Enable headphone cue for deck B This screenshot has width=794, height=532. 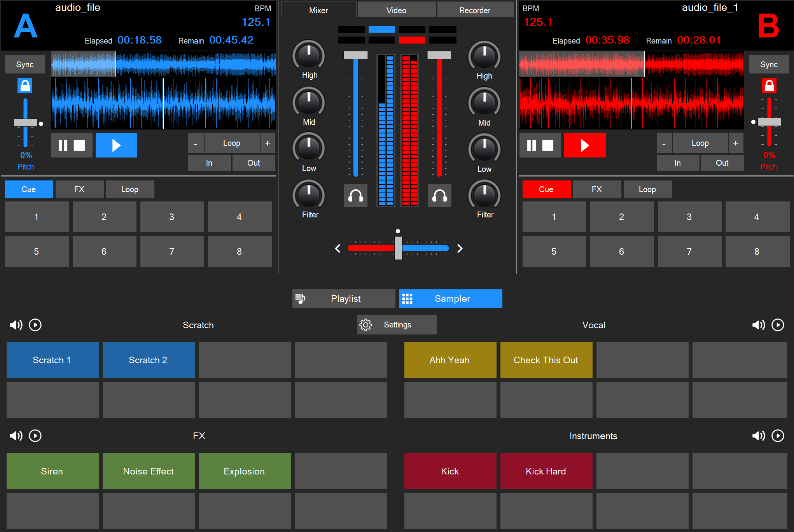pyautogui.click(x=440, y=196)
